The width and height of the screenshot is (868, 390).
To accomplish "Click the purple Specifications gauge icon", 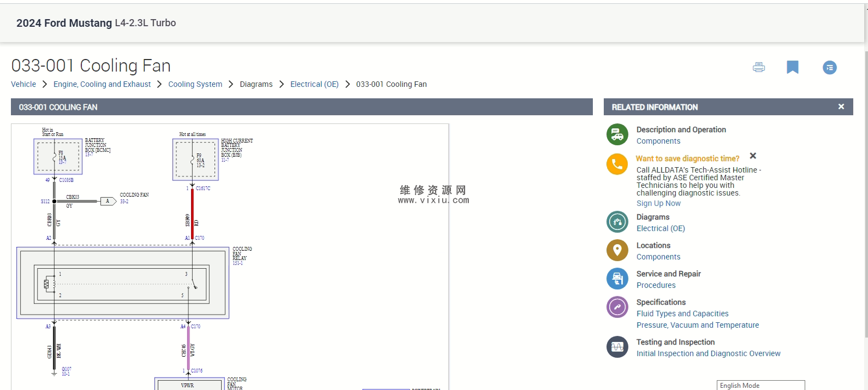I will pos(617,307).
